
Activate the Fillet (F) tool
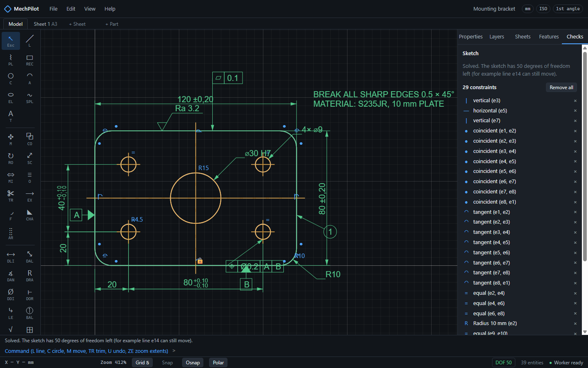[x=11, y=215]
